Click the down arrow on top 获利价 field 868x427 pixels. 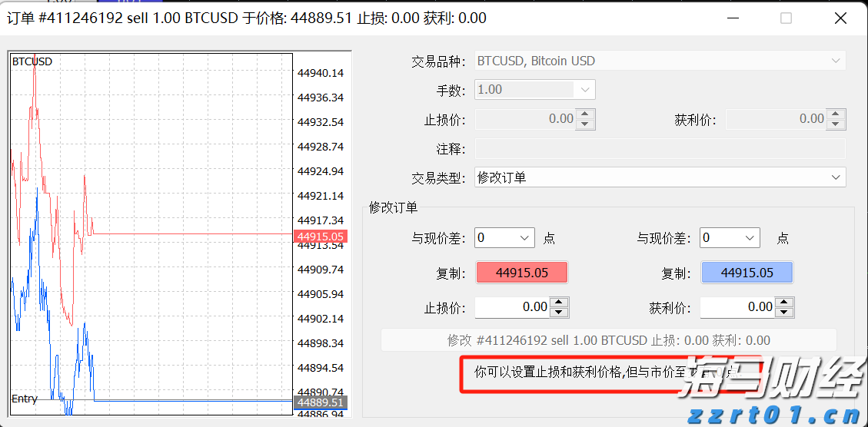(836, 124)
